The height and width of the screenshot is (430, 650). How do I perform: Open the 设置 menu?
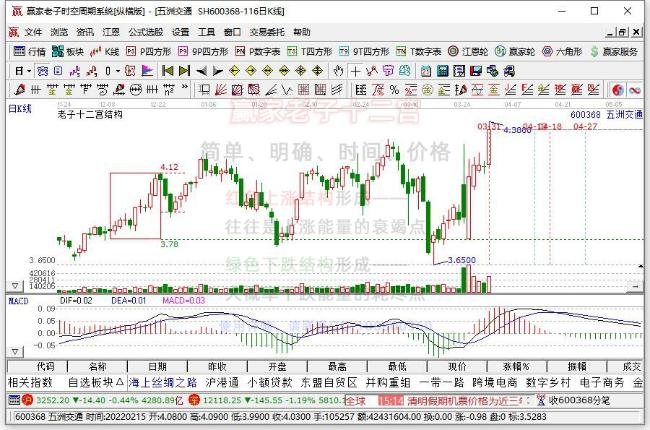click(x=180, y=32)
